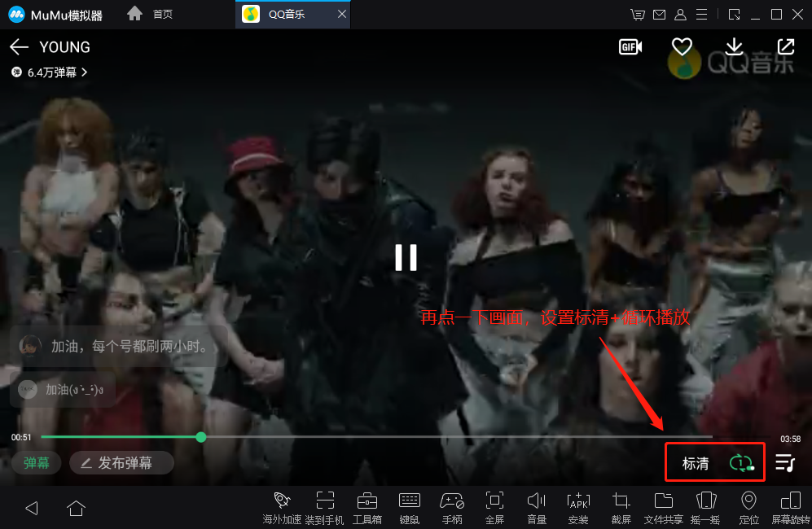The image size is (812, 529).
Task: Open the playlist queue icon
Action: pos(784,463)
